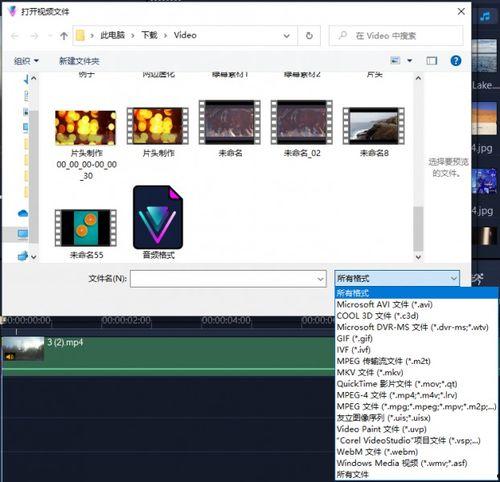
Task: Expand address bar history dropdown
Action: pyautogui.click(x=286, y=36)
